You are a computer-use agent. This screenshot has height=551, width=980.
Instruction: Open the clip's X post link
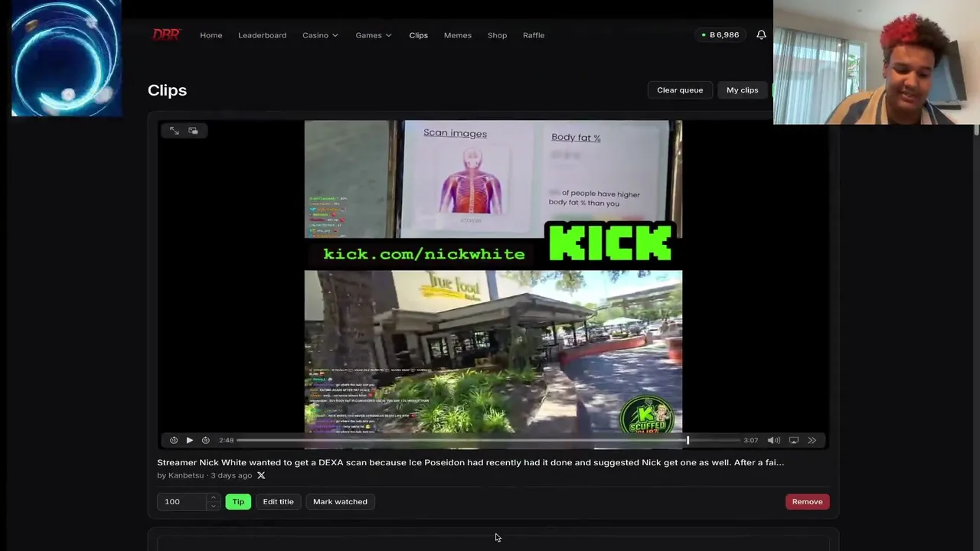(x=261, y=475)
